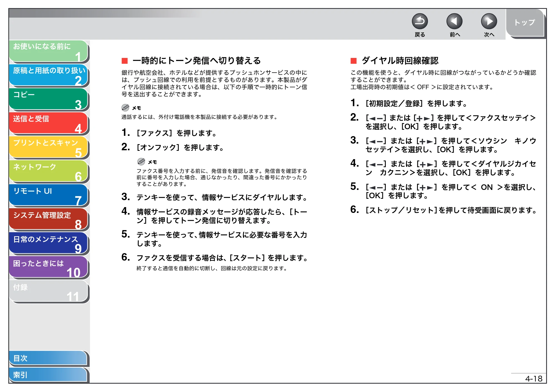Click the text 工場出荷時の初期値は< OFF >に設定されています。
Viewport: 555px width, 392px height.
pyautogui.click(x=422, y=87)
